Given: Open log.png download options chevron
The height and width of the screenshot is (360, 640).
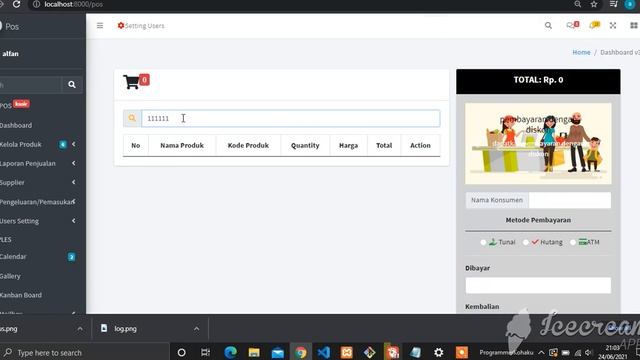Looking at the screenshot, I should [x=196, y=329].
